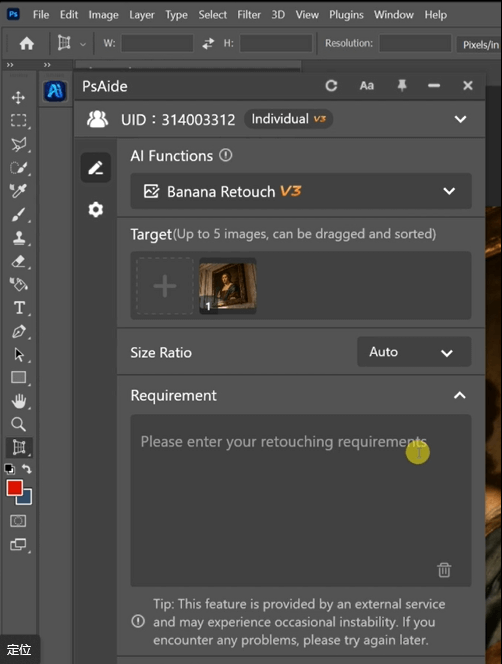This screenshot has width=502, height=664.
Task: Pin the PsAide panel
Action: tap(402, 86)
